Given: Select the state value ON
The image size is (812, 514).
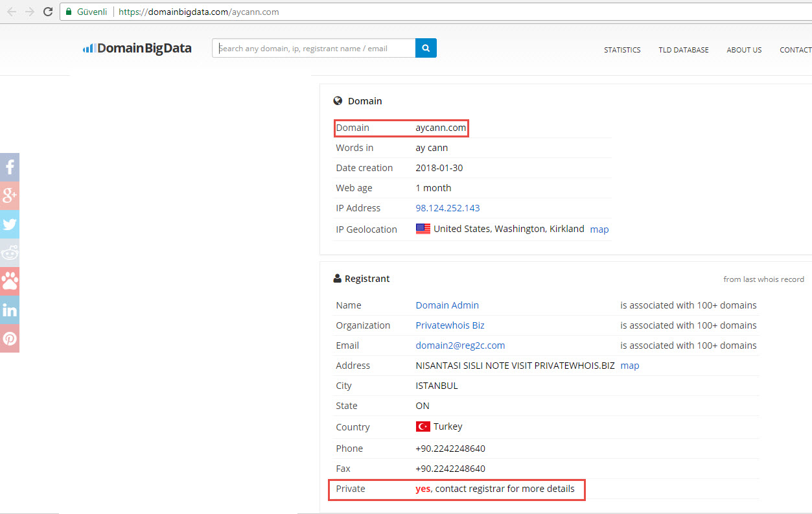Looking at the screenshot, I should (x=423, y=406).
